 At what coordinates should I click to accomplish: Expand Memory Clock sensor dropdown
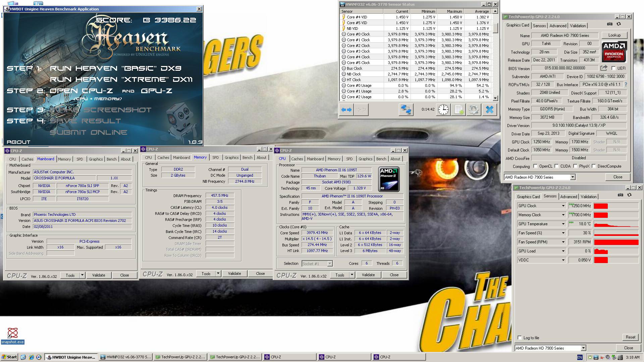point(563,215)
